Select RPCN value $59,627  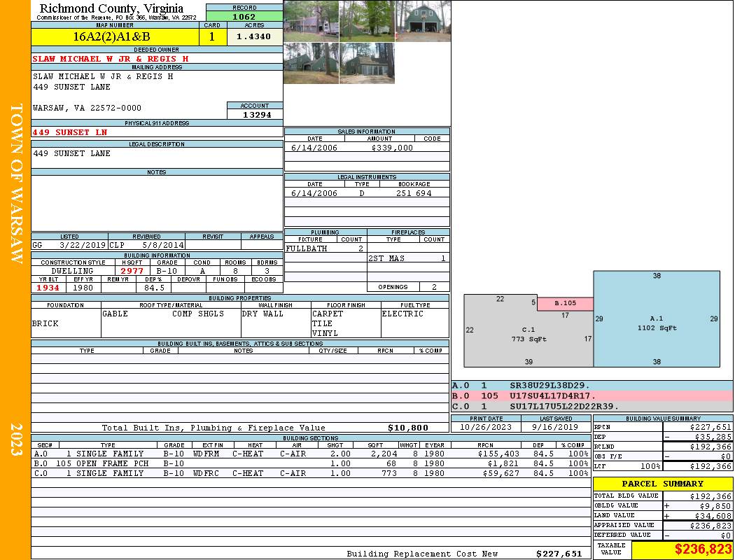[x=500, y=473]
